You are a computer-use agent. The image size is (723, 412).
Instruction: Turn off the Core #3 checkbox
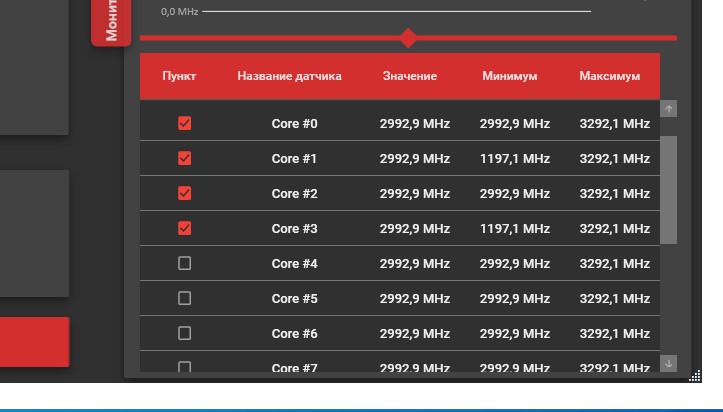point(184,228)
